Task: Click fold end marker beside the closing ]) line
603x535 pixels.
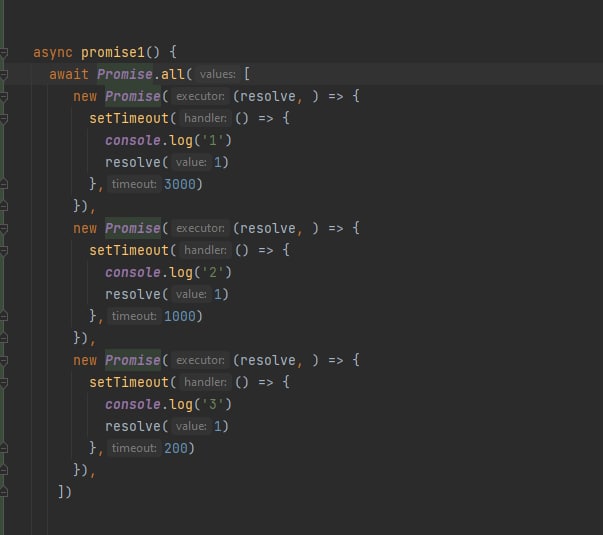Action: pyautogui.click(x=4, y=492)
